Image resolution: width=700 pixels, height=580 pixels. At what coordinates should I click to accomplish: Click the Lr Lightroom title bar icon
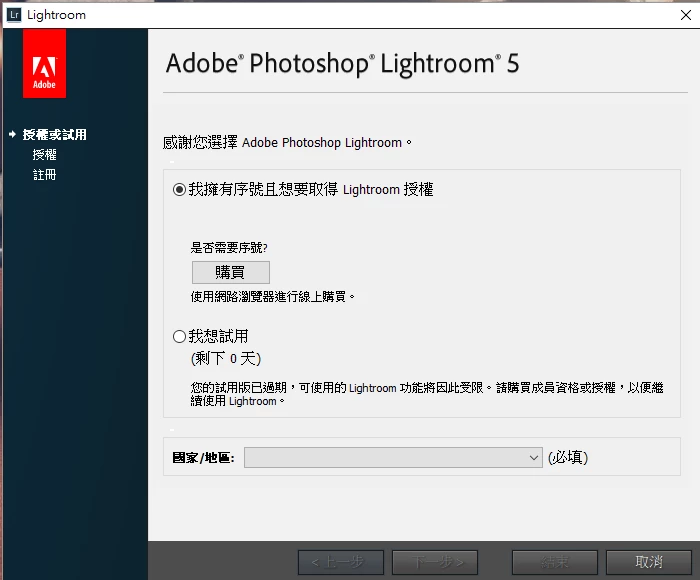pyautogui.click(x=14, y=15)
